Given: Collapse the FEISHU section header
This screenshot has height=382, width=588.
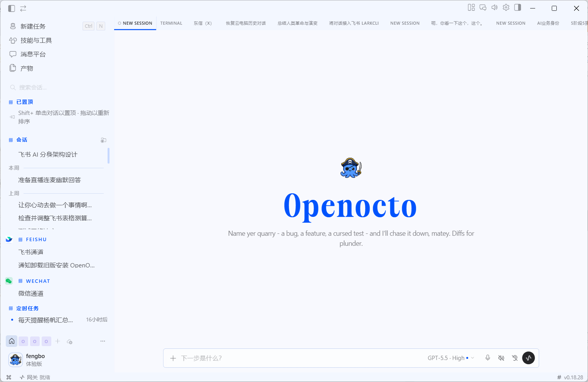Looking at the screenshot, I should 32,239.
